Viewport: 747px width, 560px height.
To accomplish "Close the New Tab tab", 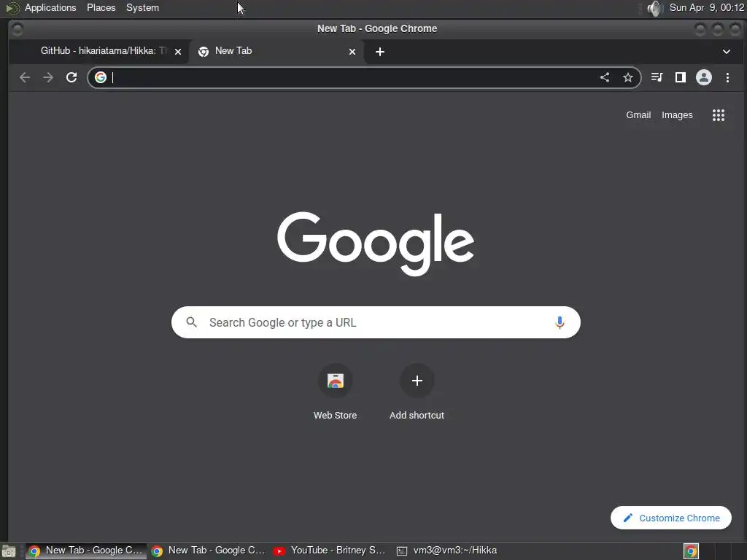I will [352, 52].
